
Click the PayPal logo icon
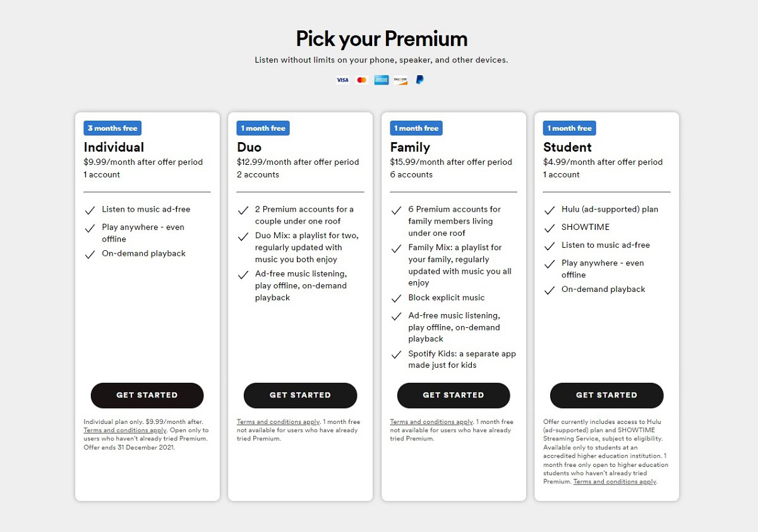pos(419,80)
